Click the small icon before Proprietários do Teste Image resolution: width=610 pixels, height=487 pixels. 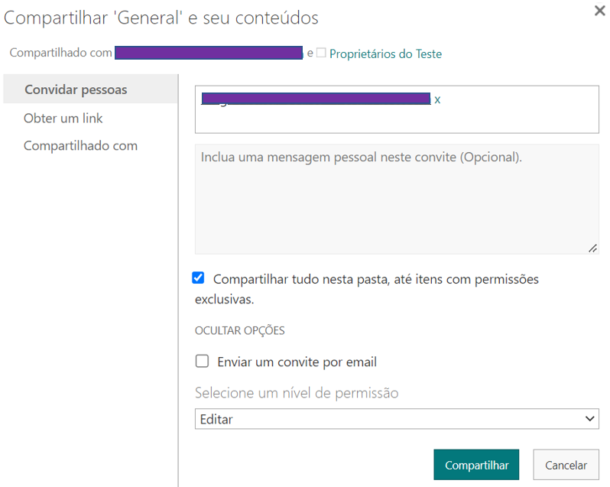tap(321, 53)
